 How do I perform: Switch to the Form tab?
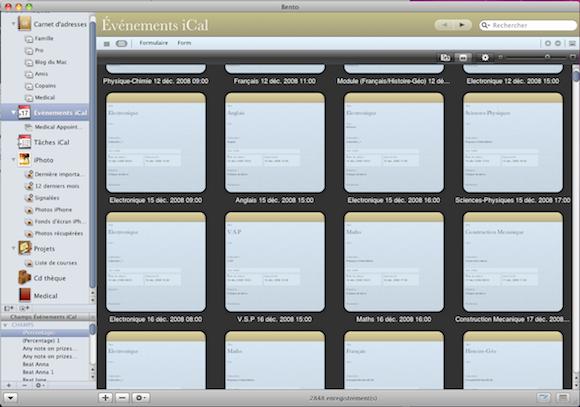pyautogui.click(x=184, y=43)
